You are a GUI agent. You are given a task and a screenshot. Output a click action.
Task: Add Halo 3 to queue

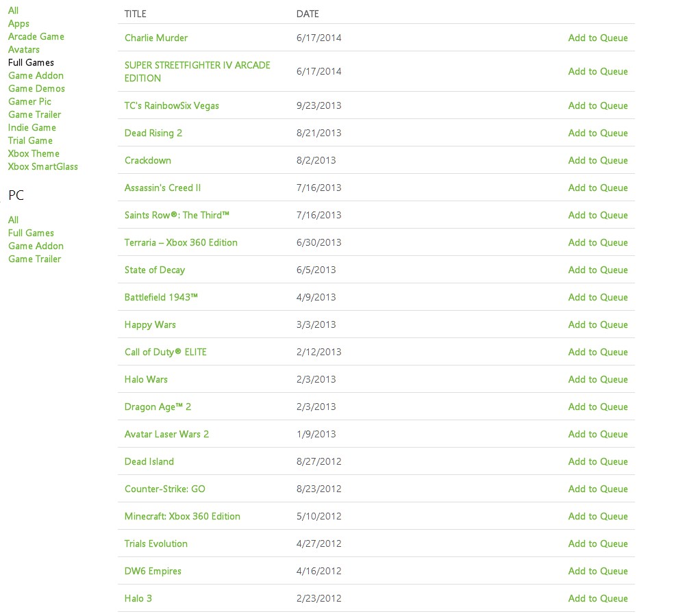(x=598, y=598)
